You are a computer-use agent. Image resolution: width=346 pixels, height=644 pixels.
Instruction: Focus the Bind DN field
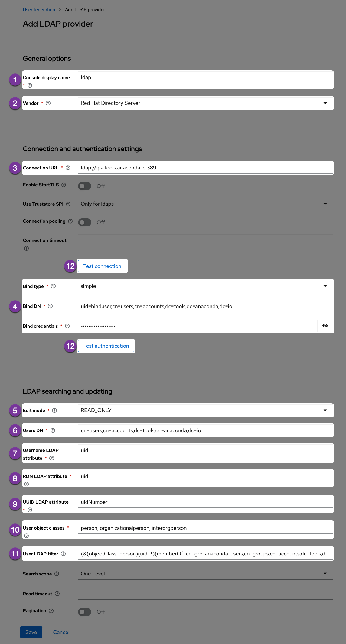(x=206, y=306)
